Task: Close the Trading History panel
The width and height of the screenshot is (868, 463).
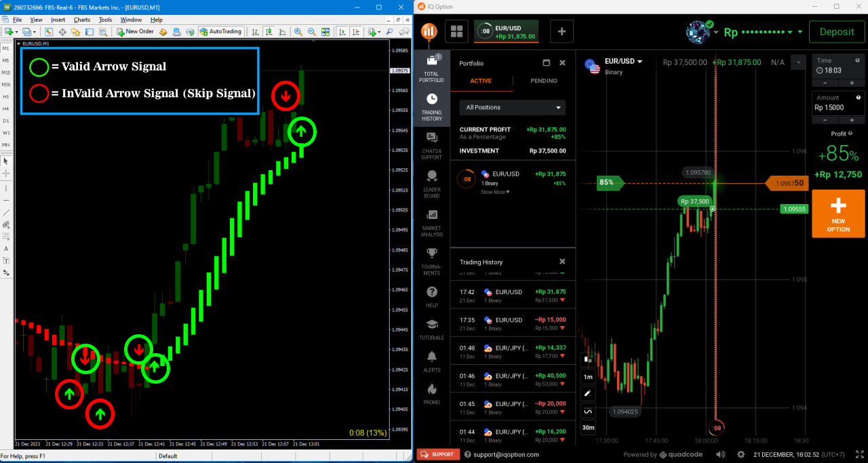Action: pos(562,262)
